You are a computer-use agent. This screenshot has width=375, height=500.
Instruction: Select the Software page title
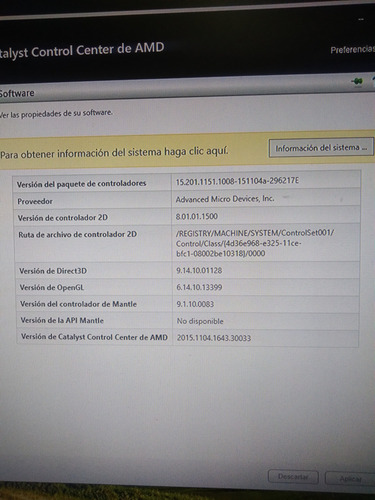[x=17, y=93]
